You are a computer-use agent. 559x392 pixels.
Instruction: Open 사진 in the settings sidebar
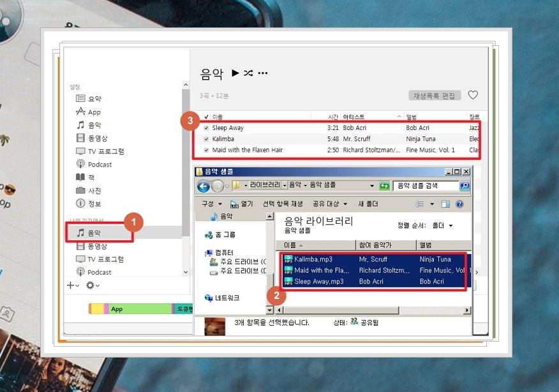coord(89,191)
